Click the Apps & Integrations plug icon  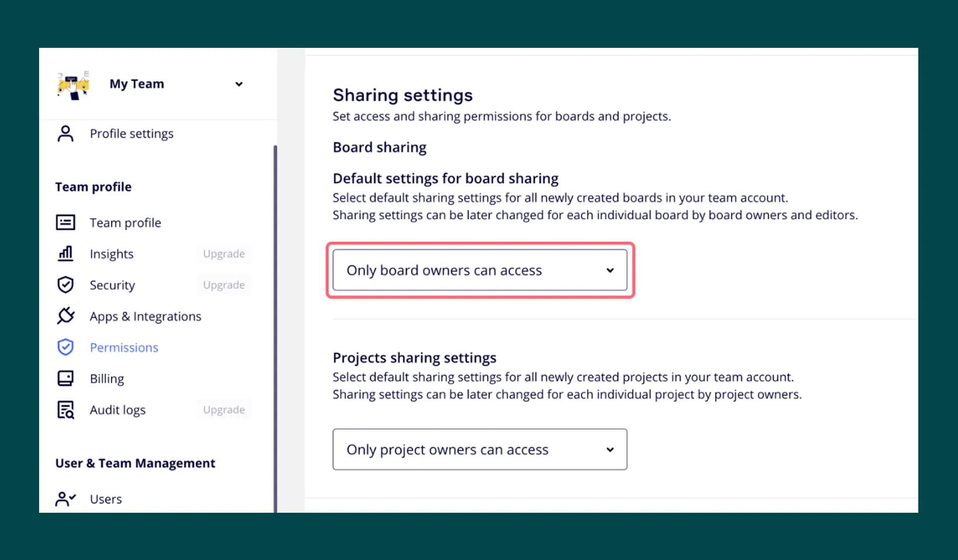65,316
